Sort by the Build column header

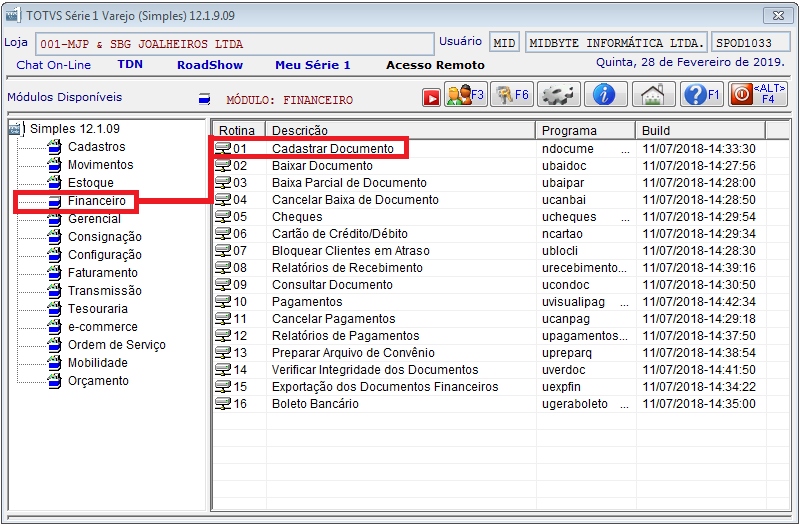click(701, 131)
